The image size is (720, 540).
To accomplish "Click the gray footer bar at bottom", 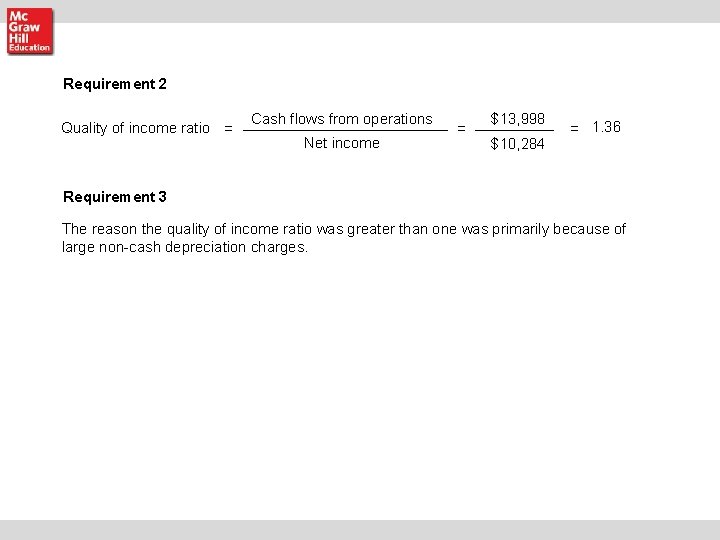I will (360, 530).
